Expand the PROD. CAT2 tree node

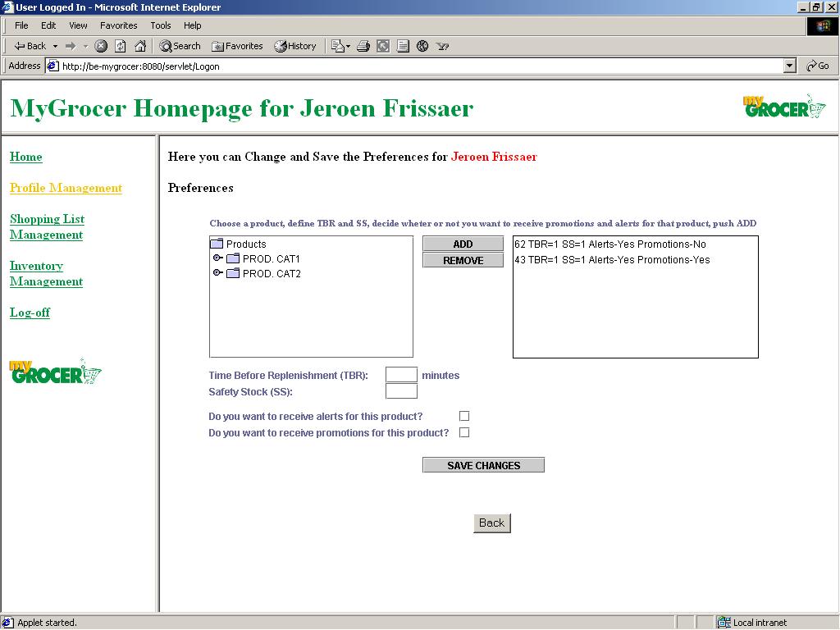[217, 272]
